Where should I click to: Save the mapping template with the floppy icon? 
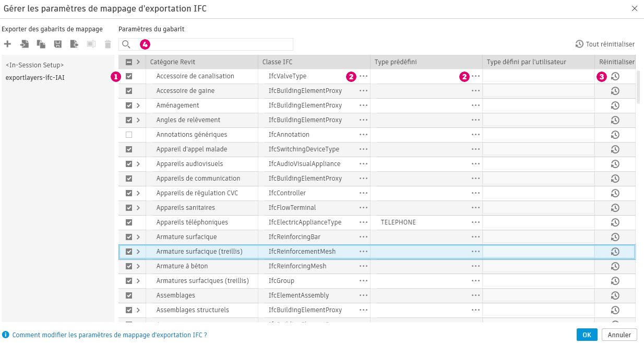[x=58, y=44]
